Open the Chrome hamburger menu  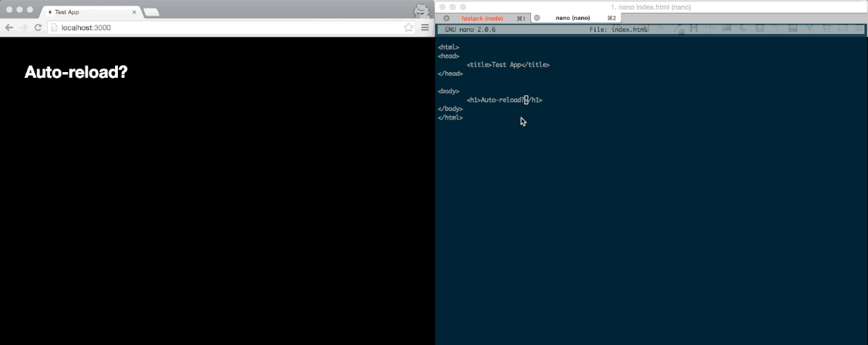424,28
